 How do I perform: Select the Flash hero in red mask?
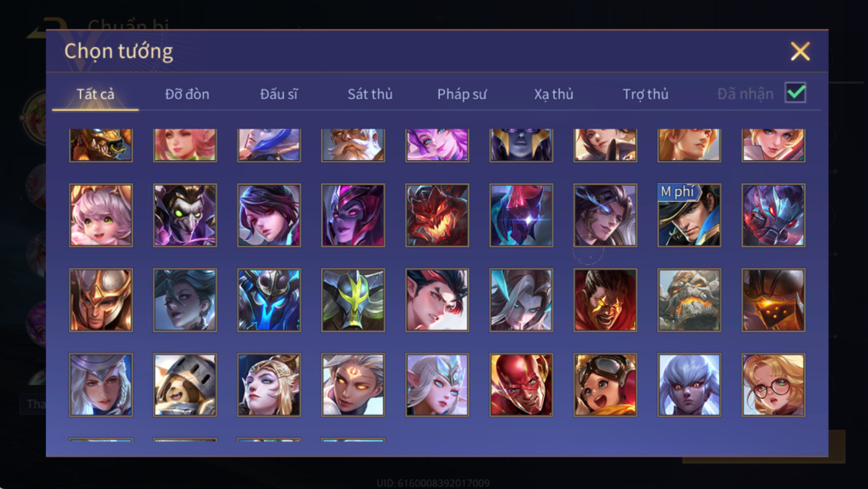pyautogui.click(x=521, y=385)
